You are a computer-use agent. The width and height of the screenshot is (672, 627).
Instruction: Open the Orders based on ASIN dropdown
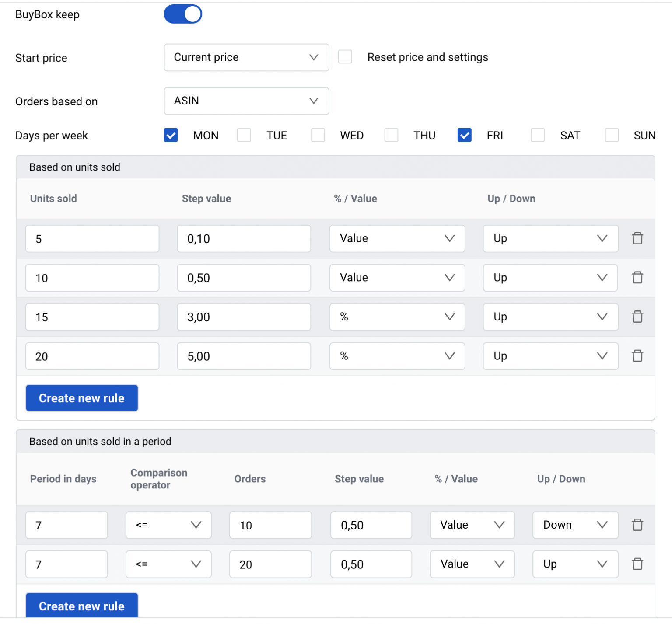[x=246, y=101]
